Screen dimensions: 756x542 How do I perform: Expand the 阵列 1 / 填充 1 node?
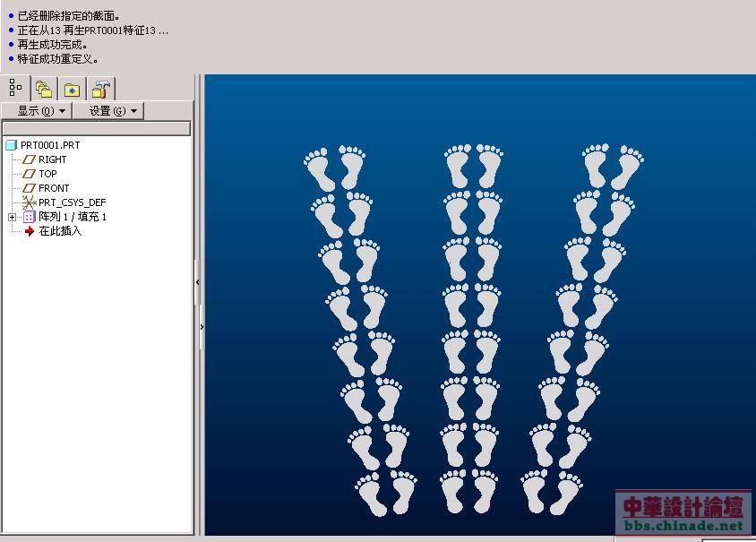[12, 218]
